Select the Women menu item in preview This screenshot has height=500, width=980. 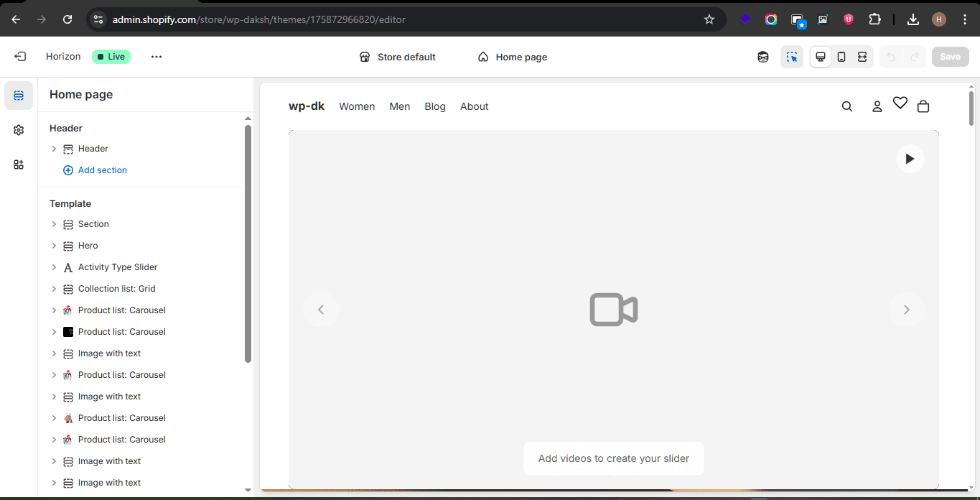[357, 106]
